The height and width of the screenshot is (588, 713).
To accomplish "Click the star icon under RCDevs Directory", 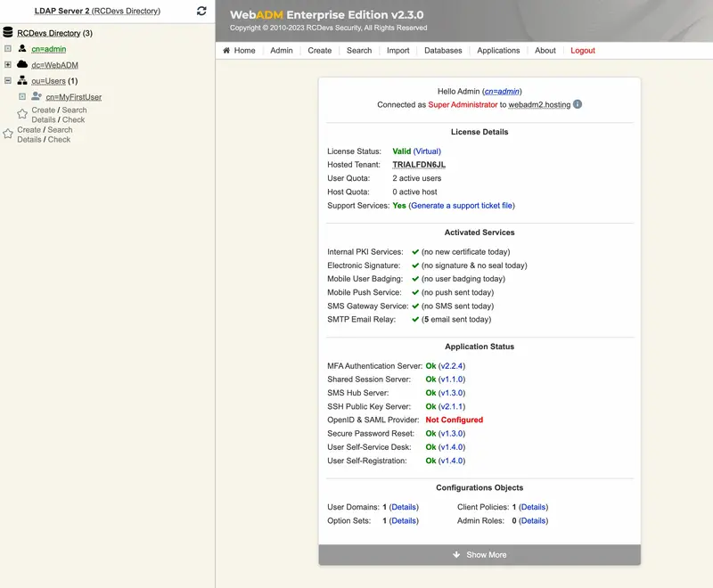I will pos(8,134).
